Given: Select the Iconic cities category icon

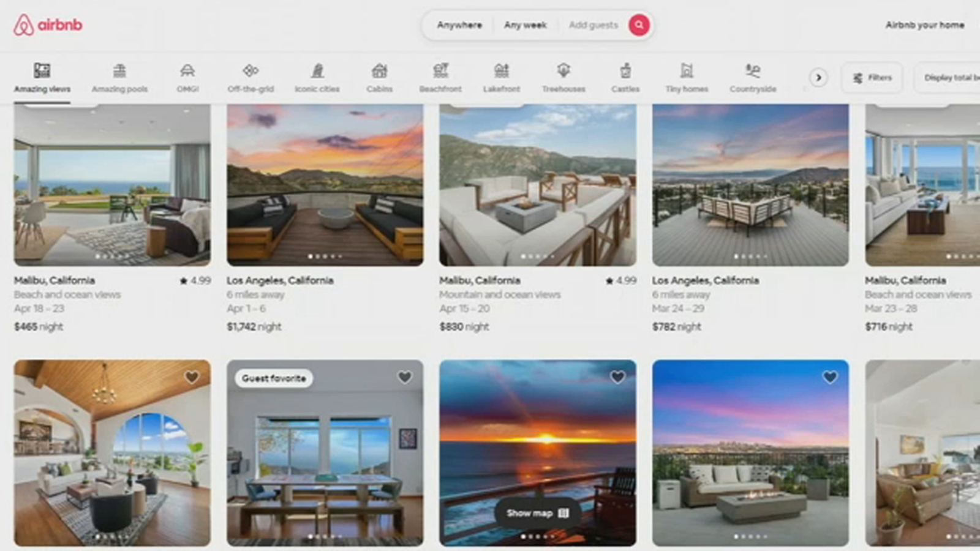Looking at the screenshot, I should click(317, 70).
